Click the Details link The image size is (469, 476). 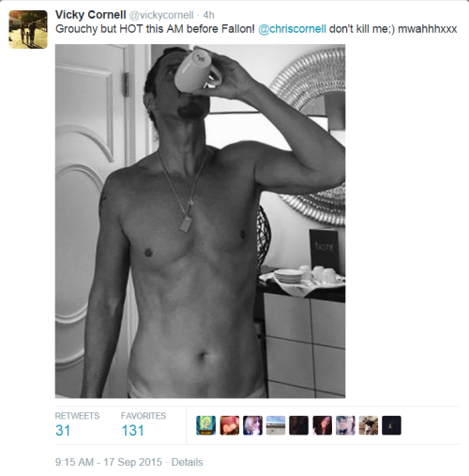(187, 462)
